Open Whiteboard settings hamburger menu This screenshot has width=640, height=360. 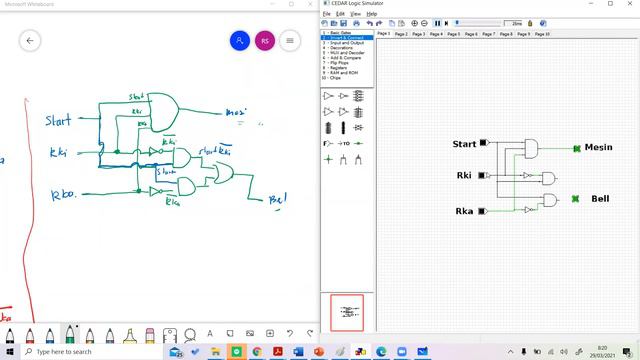click(x=290, y=41)
